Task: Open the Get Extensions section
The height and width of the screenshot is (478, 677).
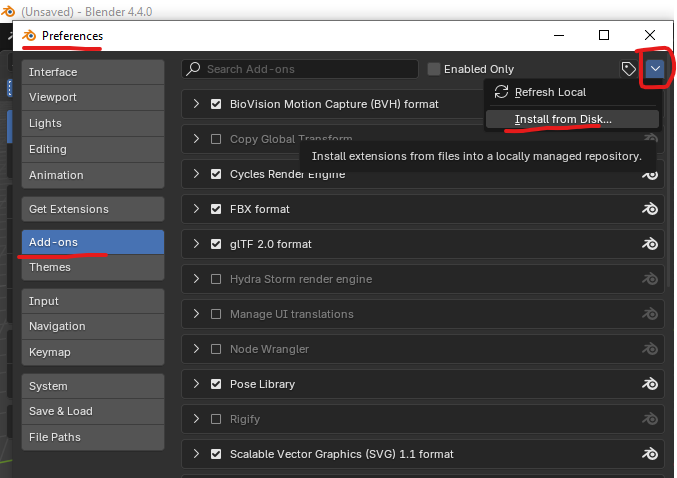Action: pyautogui.click(x=92, y=209)
